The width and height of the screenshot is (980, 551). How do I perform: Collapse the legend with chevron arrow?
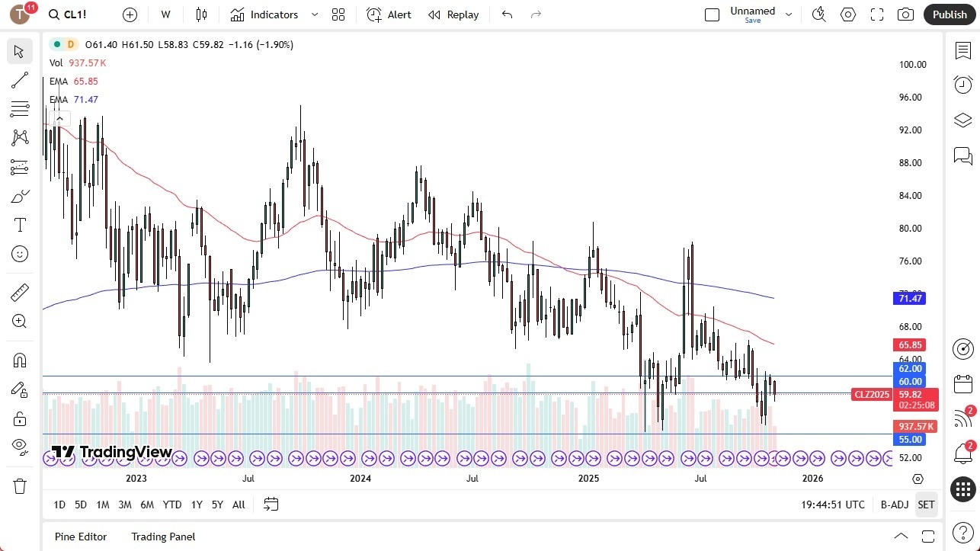(x=59, y=118)
